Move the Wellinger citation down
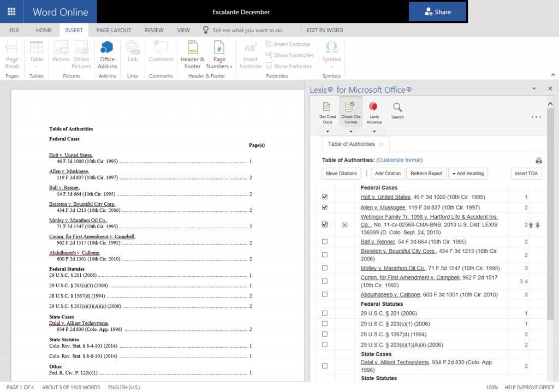This screenshot has height=392, width=559. pyautogui.click(x=538, y=225)
